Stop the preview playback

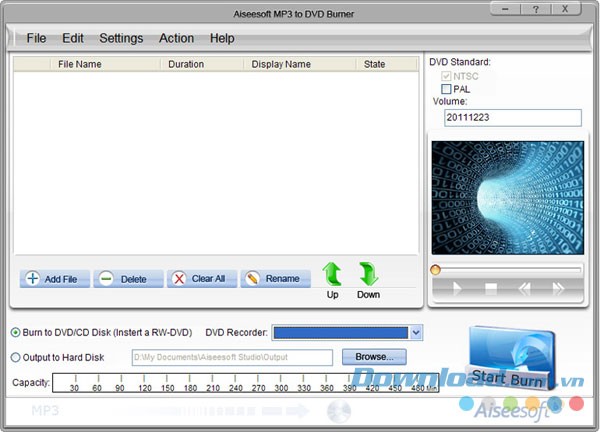coord(491,289)
